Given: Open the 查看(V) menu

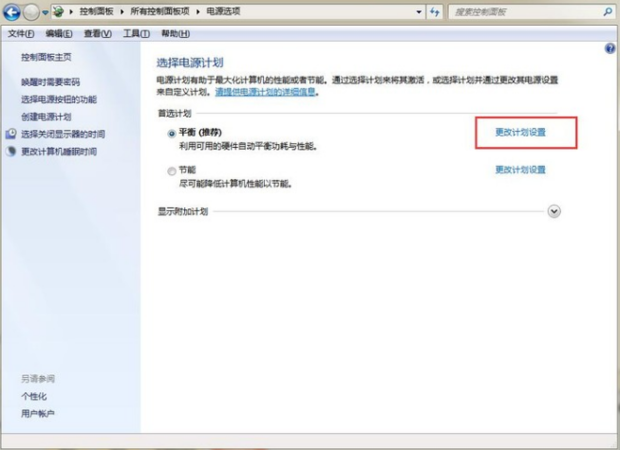Looking at the screenshot, I should click(x=98, y=34).
